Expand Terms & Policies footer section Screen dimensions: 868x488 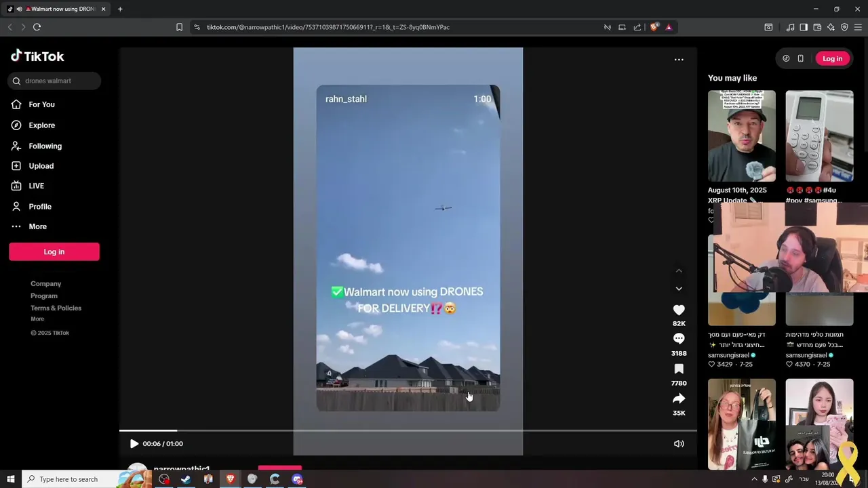(x=56, y=308)
